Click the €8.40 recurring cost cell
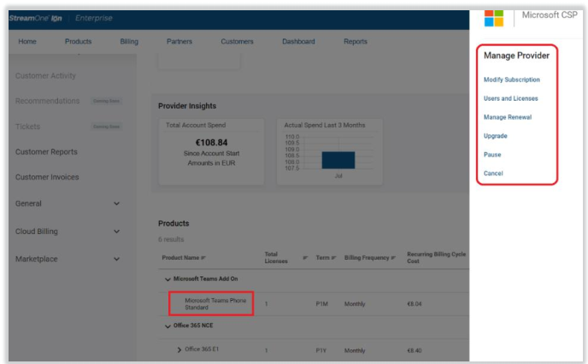Screen dimensions: 588x364 point(415,350)
